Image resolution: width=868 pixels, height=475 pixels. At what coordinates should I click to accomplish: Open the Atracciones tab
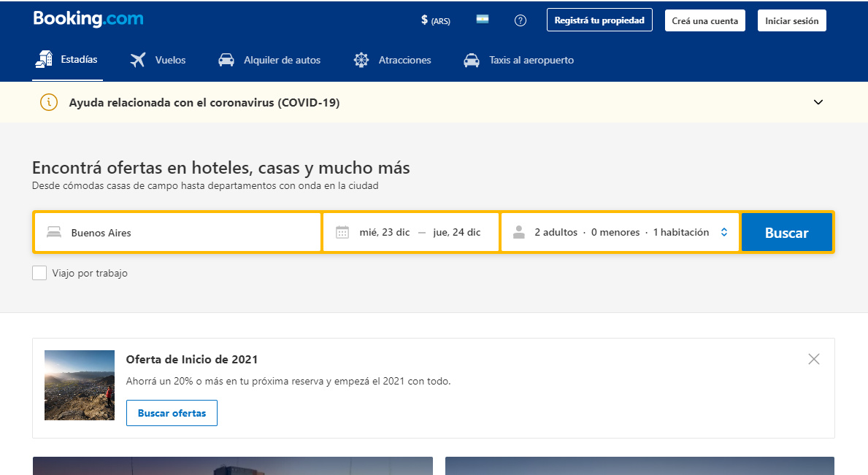[x=393, y=60]
